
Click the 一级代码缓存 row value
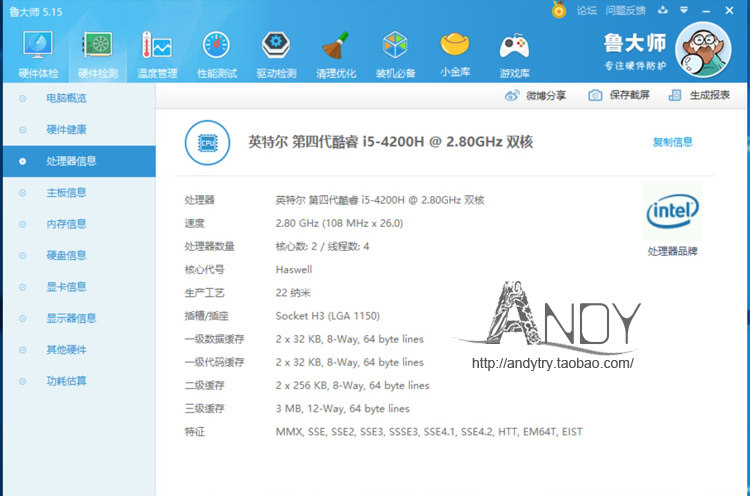coord(350,363)
